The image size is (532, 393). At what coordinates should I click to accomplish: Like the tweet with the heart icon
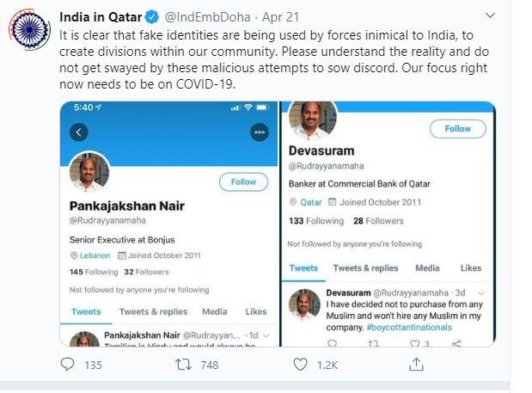[300, 365]
